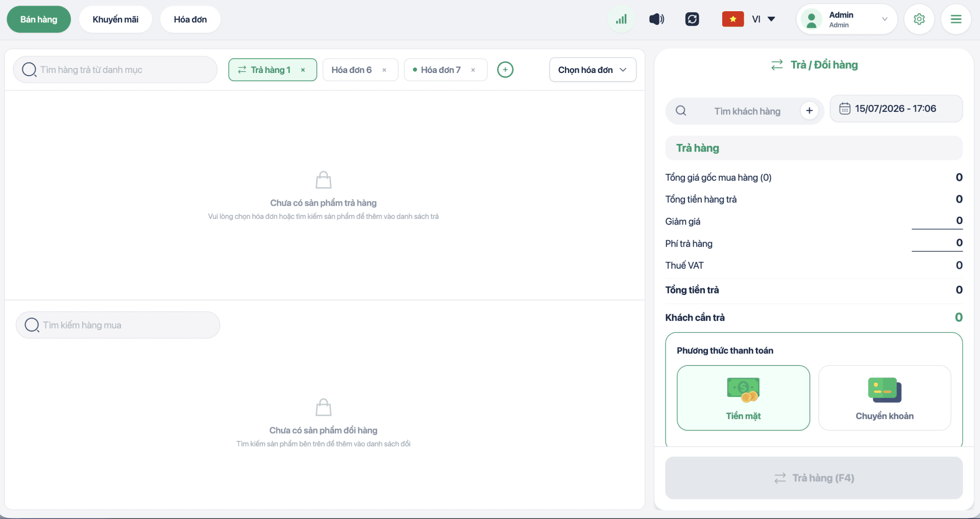
Task: Click the Trả hàng section header
Action: (814, 148)
